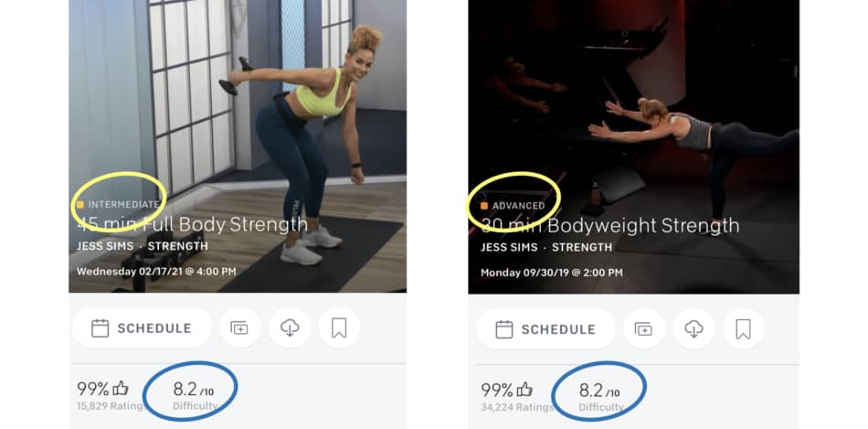Download the 45 min Full Body Strength class
The image size is (868, 429).
[x=290, y=328]
